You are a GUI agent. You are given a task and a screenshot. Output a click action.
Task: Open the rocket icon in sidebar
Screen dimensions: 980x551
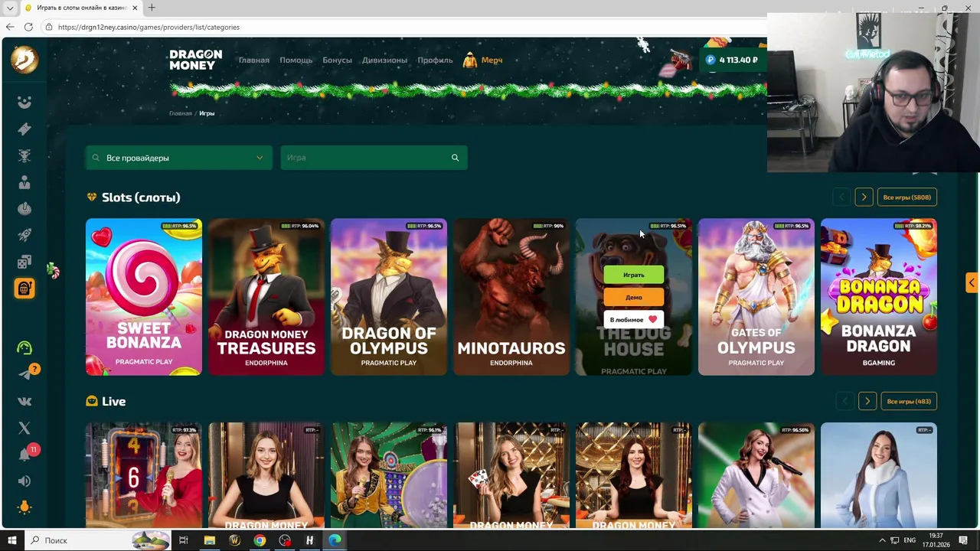pyautogui.click(x=24, y=236)
